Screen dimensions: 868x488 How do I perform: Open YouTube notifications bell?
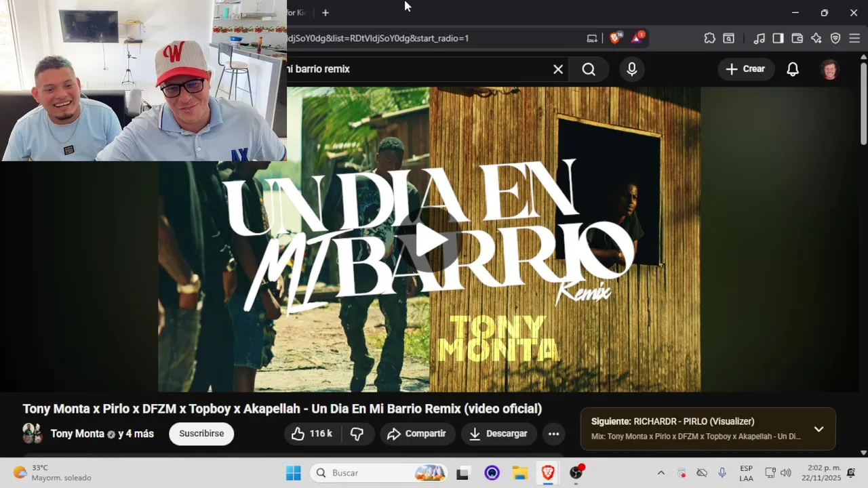(793, 69)
